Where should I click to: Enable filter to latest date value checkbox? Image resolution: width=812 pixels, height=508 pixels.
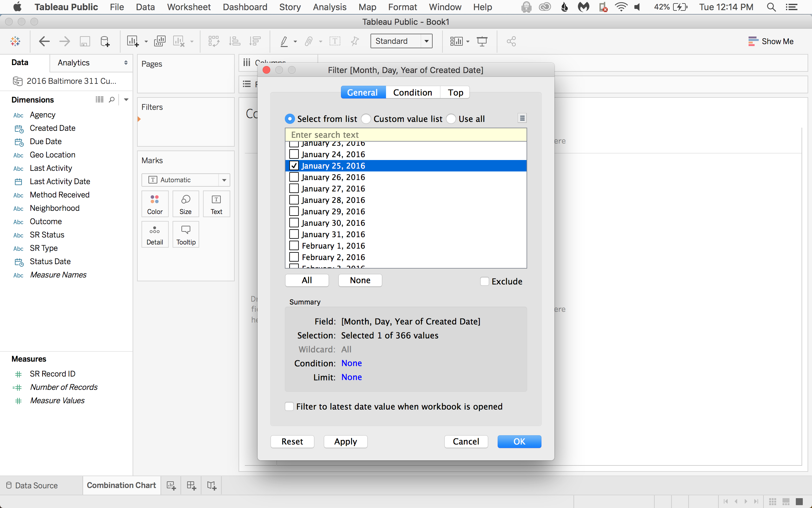point(289,406)
